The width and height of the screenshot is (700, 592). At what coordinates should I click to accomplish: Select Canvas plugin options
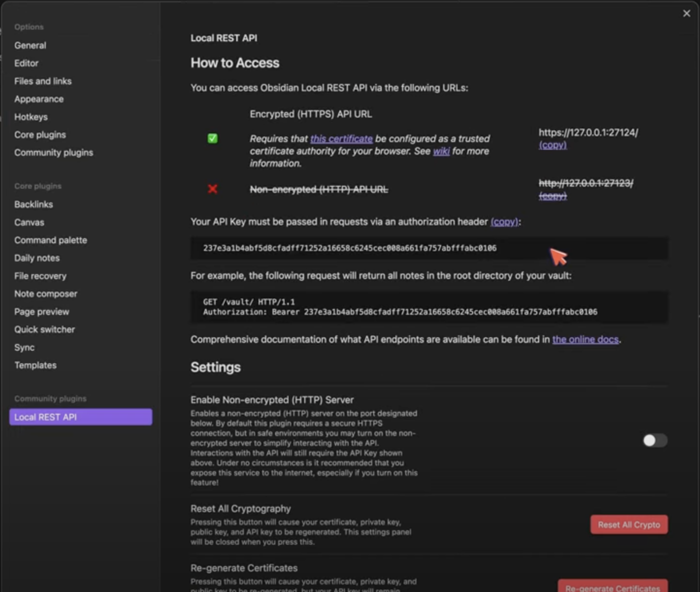point(29,222)
